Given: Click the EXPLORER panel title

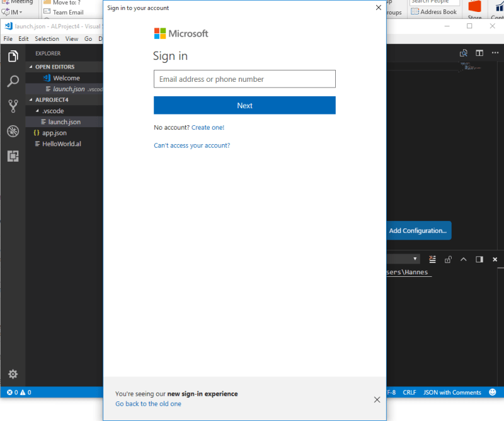Looking at the screenshot, I should pyautogui.click(x=48, y=53).
